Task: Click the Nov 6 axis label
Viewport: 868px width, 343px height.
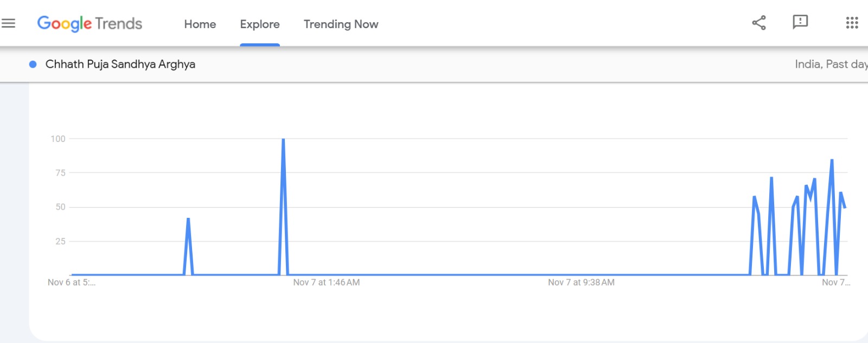Action: [x=71, y=282]
